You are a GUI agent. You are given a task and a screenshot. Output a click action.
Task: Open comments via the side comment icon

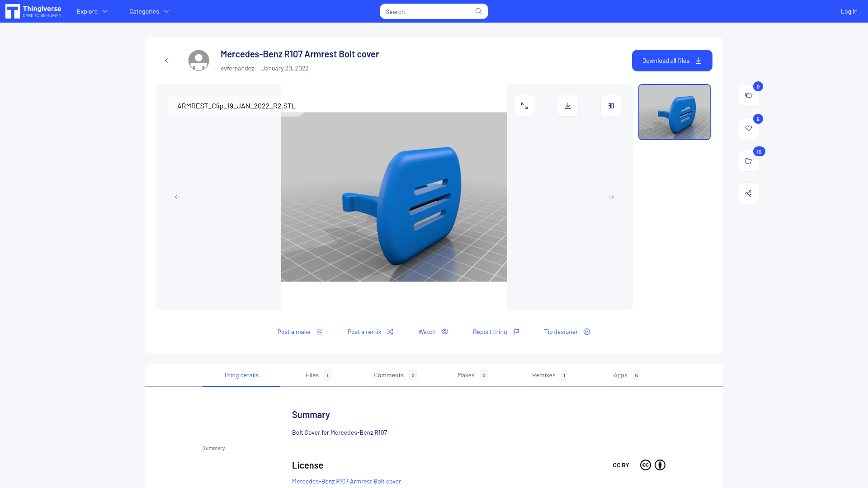[x=749, y=96]
